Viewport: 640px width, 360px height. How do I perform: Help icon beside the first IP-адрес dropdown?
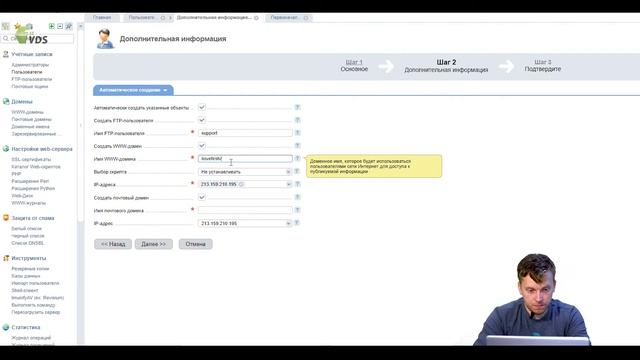tap(298, 184)
